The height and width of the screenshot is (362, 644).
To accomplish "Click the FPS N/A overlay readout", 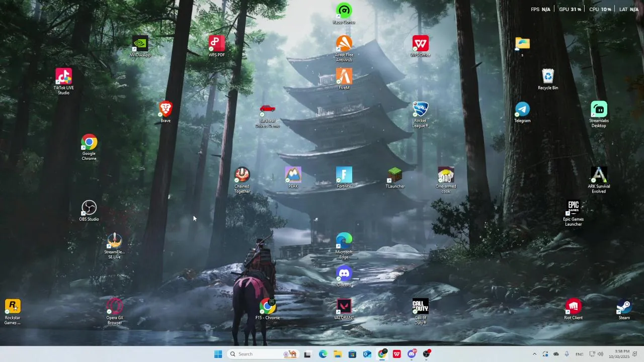I will click(x=541, y=9).
